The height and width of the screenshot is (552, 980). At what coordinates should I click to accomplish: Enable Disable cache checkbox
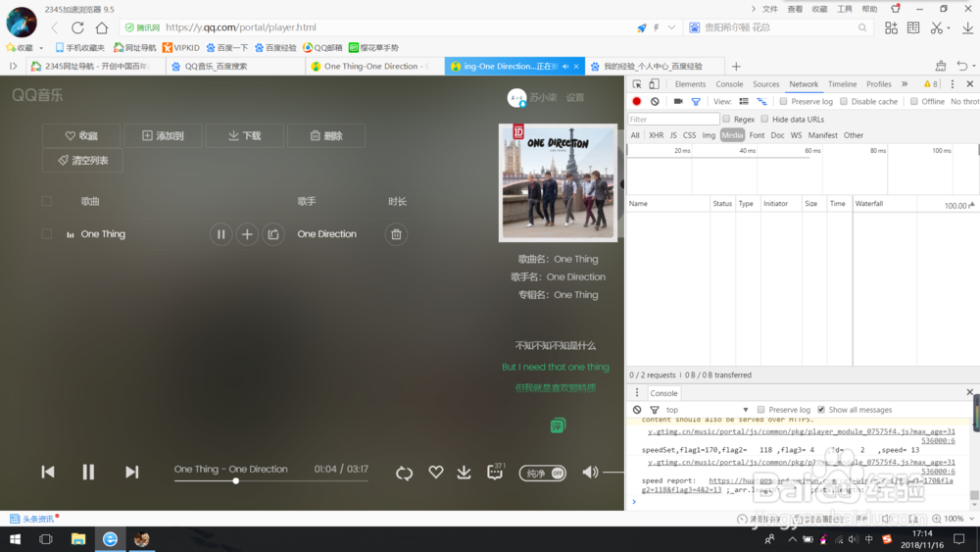pyautogui.click(x=844, y=101)
